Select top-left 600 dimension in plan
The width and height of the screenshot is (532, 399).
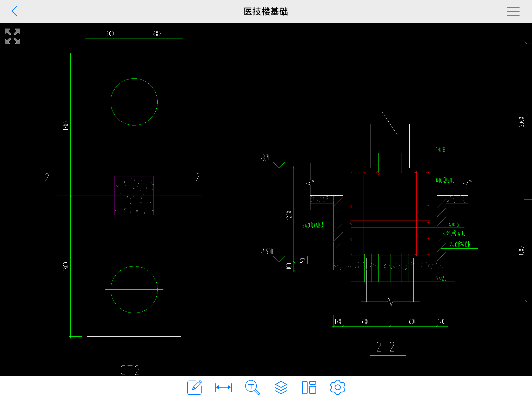[x=110, y=34]
